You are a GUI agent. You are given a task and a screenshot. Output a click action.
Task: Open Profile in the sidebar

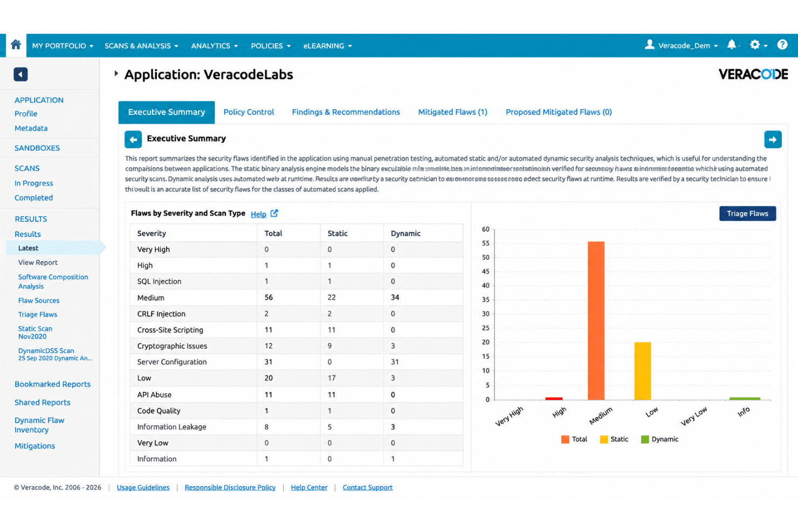click(26, 114)
